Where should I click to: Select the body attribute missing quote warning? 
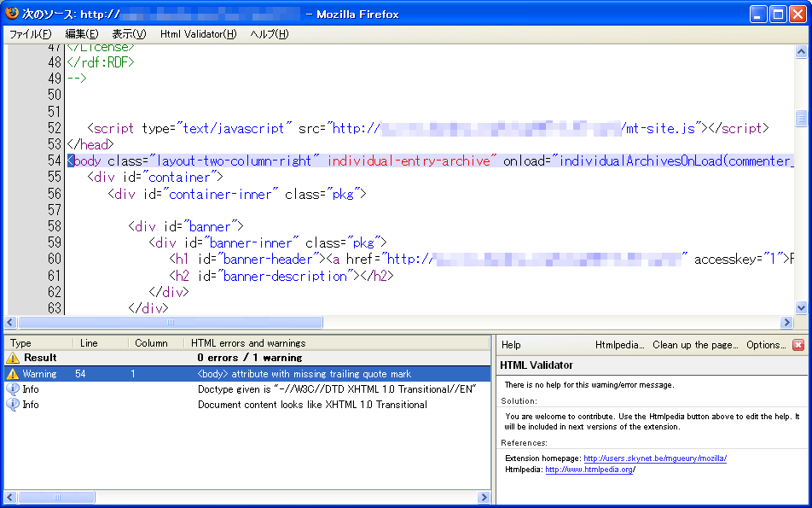point(247,374)
